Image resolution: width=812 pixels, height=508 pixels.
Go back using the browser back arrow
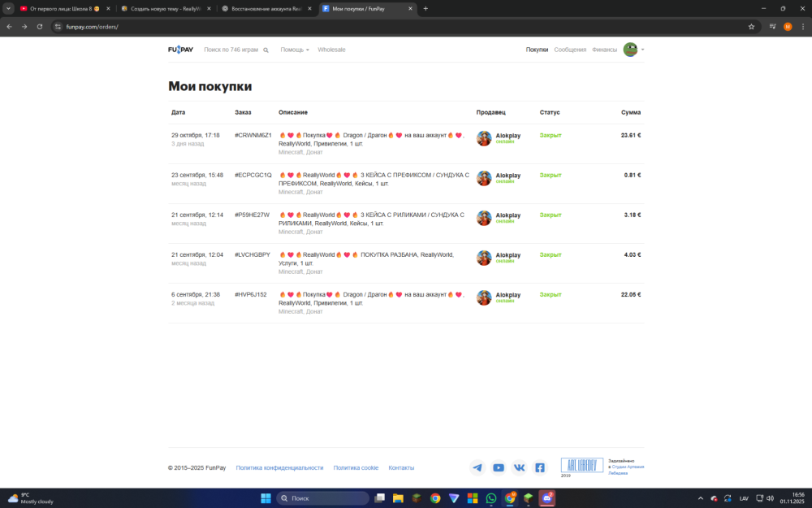click(9, 27)
